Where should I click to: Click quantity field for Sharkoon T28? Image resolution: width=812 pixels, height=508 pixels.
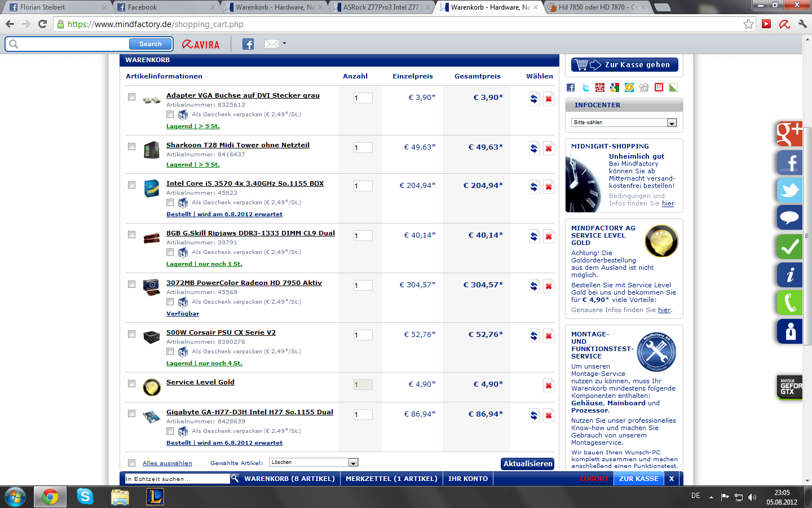click(363, 147)
